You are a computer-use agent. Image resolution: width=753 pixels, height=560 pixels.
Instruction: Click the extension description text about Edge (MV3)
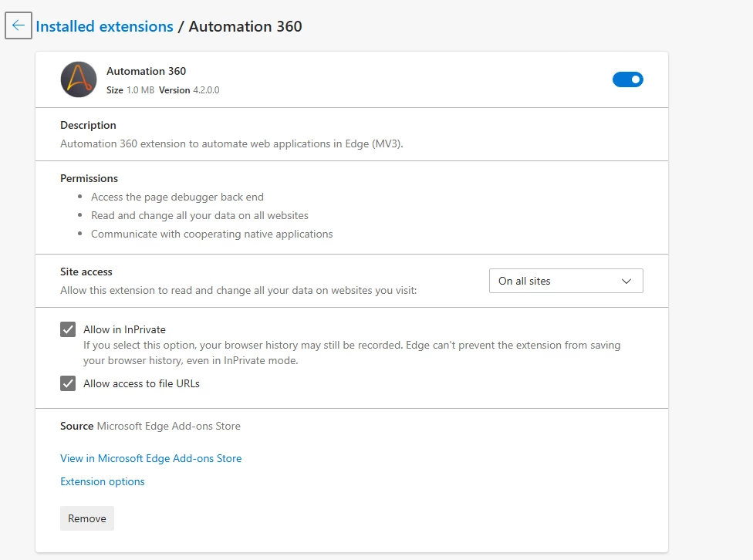coord(231,143)
